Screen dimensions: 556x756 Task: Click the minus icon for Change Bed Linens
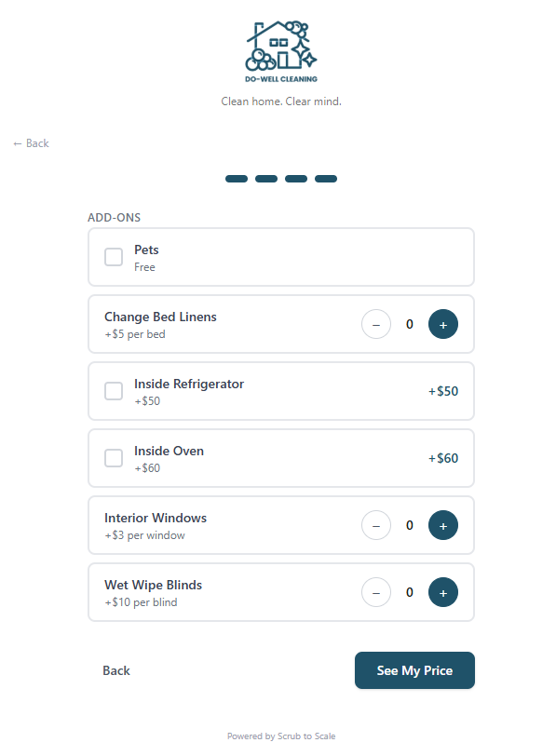(x=376, y=324)
